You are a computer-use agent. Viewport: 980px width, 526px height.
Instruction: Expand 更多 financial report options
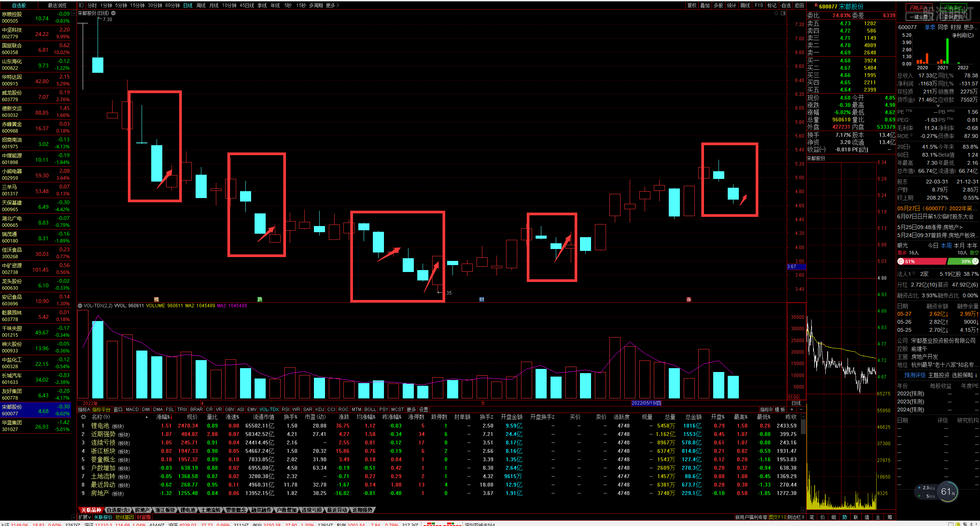tap(970, 27)
